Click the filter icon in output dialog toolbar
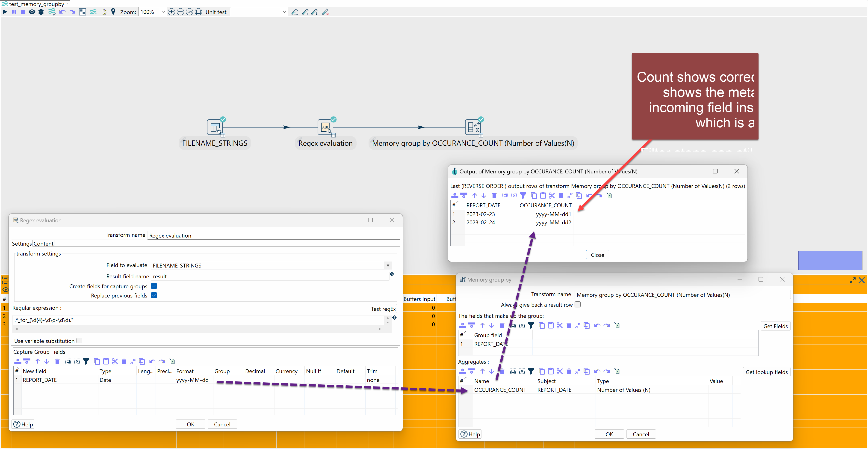Viewport: 868px width, 449px height. pyautogui.click(x=523, y=196)
